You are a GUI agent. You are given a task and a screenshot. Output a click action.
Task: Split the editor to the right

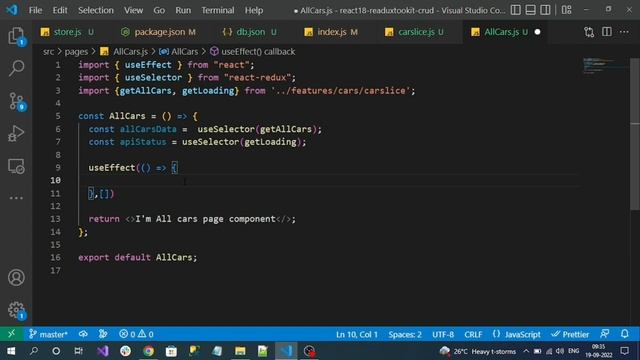(607, 32)
